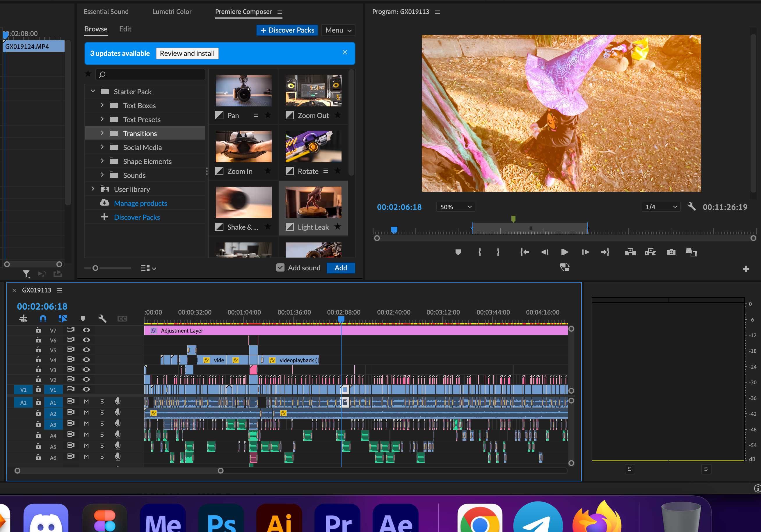Viewport: 761px width, 532px height.
Task: Click the Add Marker icon in timeline
Action: (83, 318)
